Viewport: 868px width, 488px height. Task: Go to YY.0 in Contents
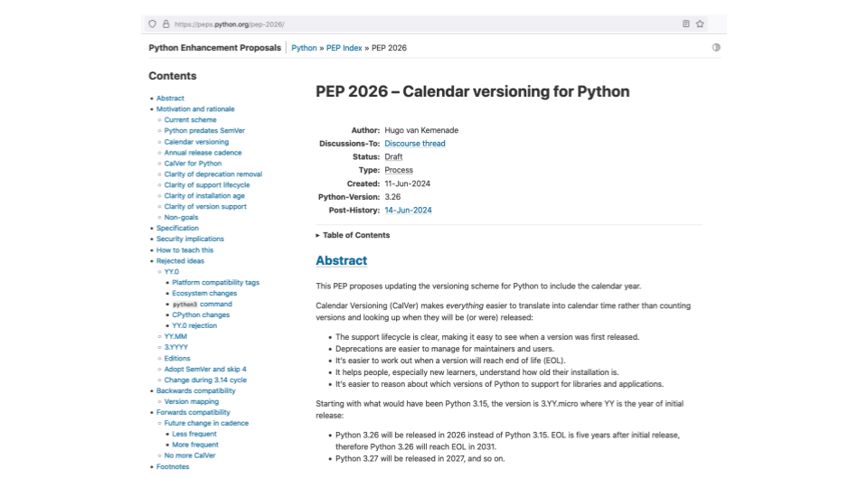click(171, 272)
